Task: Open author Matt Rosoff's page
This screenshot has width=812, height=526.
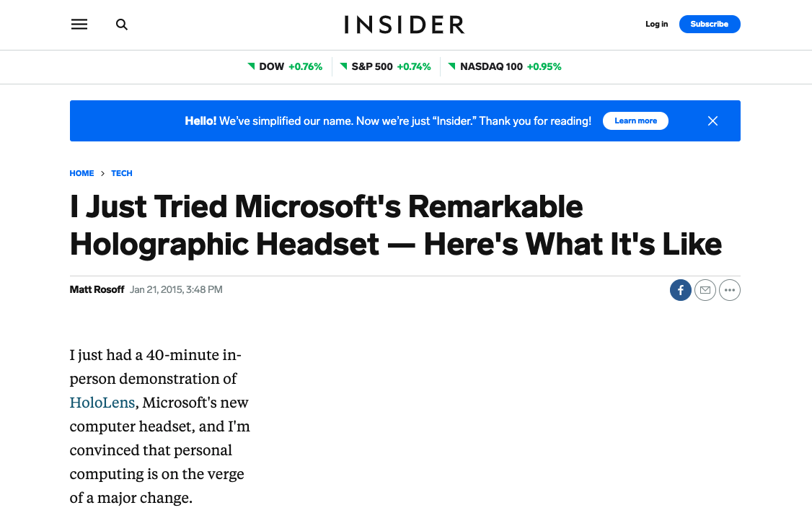Action: [x=97, y=289]
